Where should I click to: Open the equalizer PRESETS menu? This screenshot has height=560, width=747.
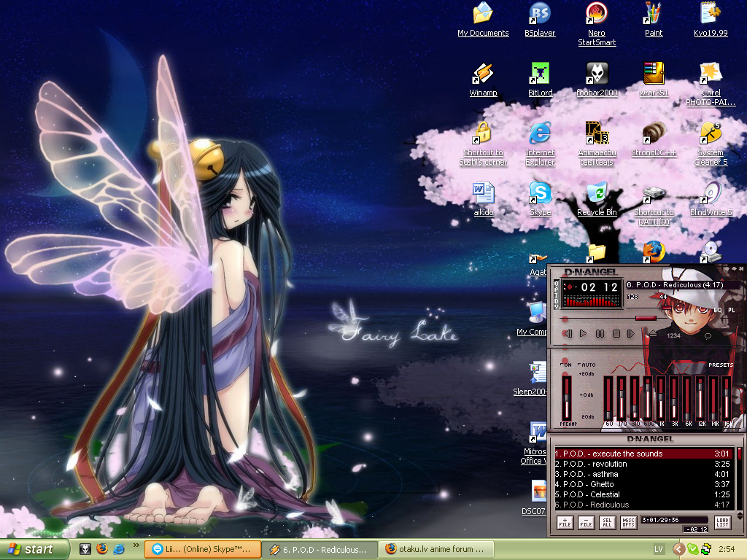tap(721, 365)
